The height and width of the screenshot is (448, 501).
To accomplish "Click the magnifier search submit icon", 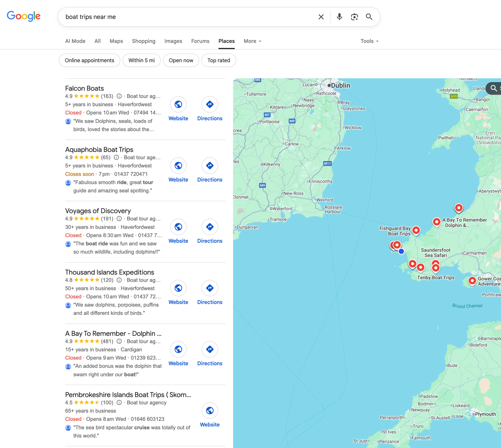I will click(369, 17).
